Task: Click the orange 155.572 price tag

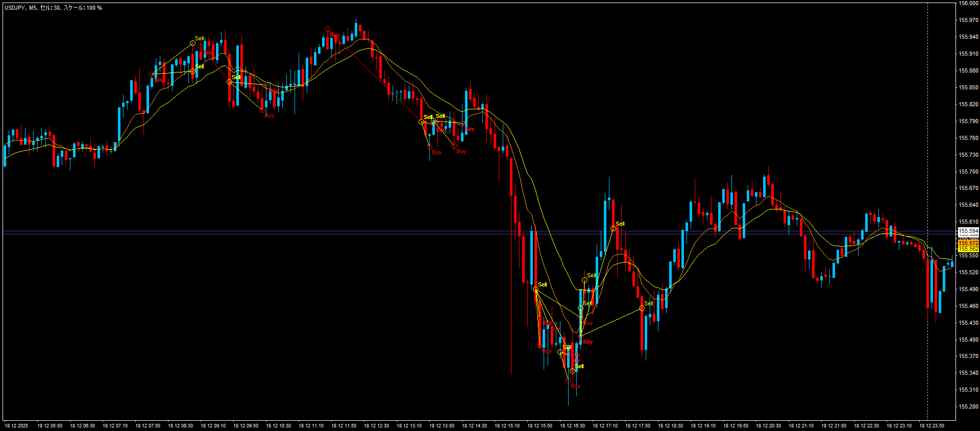Action: tap(968, 244)
